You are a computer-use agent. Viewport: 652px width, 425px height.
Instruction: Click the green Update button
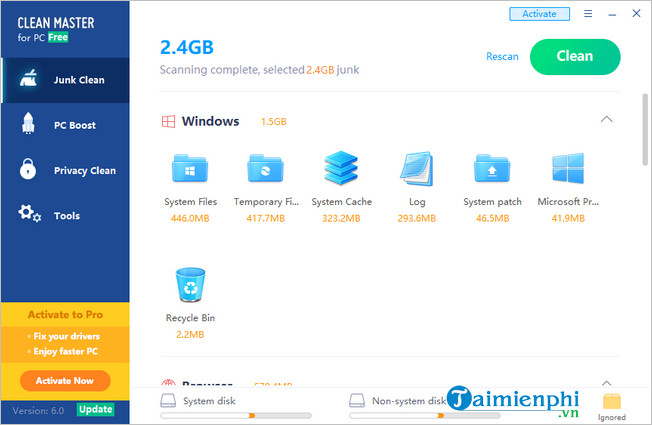pos(96,410)
